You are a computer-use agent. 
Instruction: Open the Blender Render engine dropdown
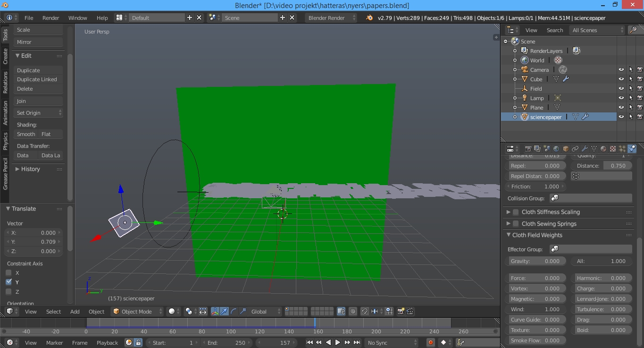(332, 17)
